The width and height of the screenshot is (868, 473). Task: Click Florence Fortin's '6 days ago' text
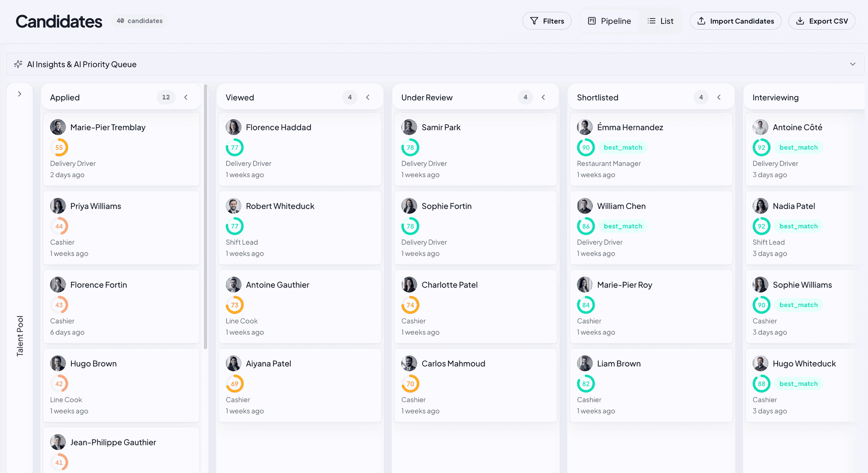point(67,333)
